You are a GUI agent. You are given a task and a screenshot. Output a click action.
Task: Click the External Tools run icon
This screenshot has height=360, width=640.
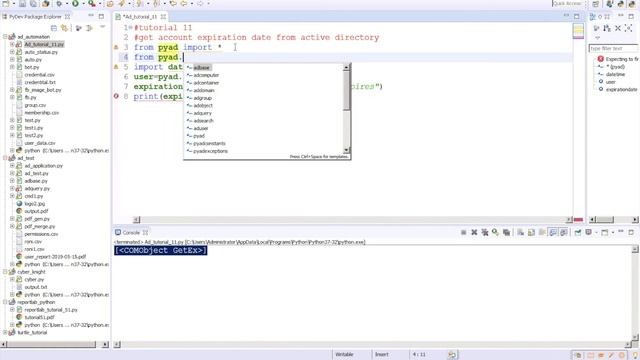click(x=92, y=4)
